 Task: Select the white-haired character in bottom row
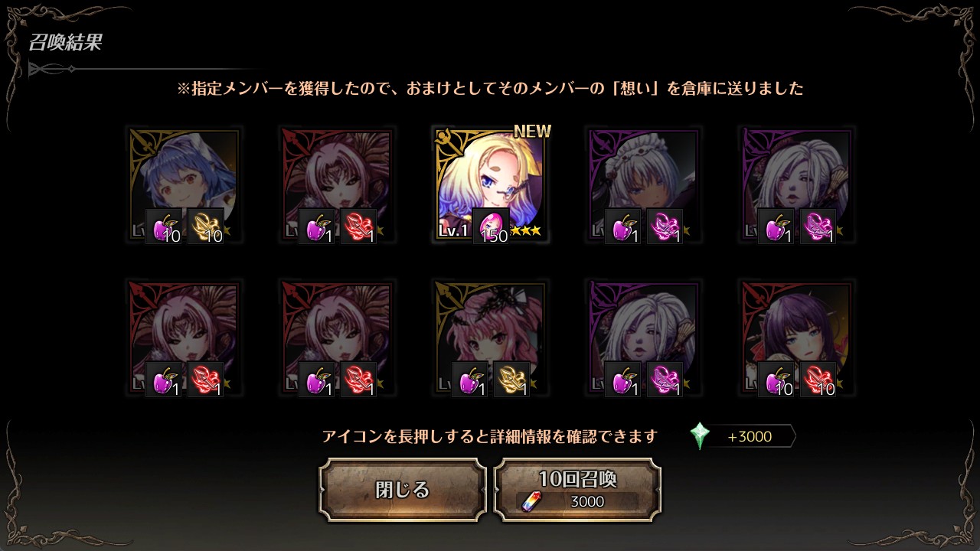(x=643, y=338)
